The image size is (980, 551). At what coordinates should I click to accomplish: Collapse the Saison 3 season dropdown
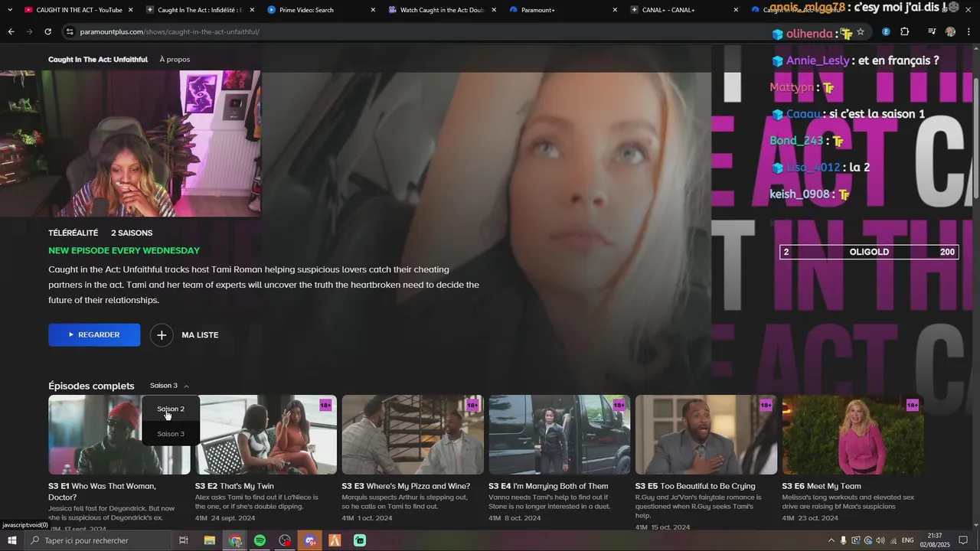coord(169,386)
